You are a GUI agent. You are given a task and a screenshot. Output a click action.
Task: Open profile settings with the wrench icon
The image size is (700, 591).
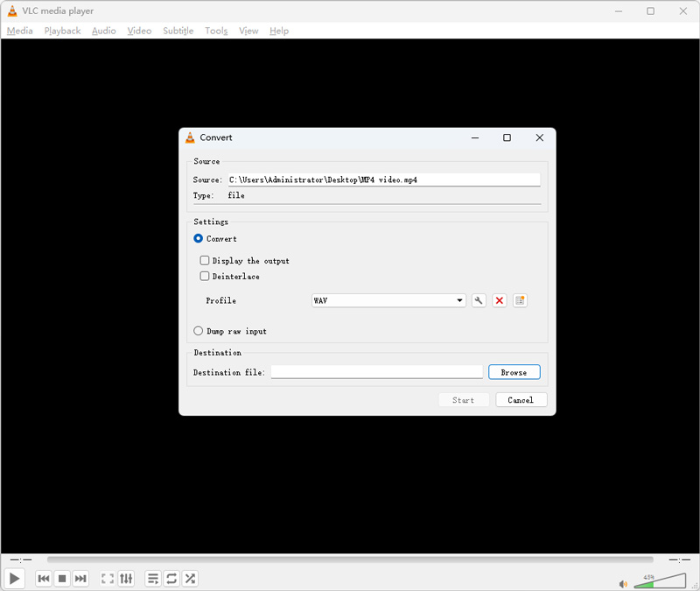click(479, 300)
